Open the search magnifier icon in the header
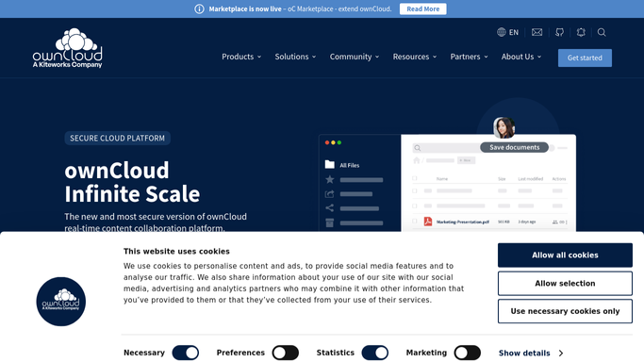This screenshot has width=644, height=362. click(x=602, y=32)
